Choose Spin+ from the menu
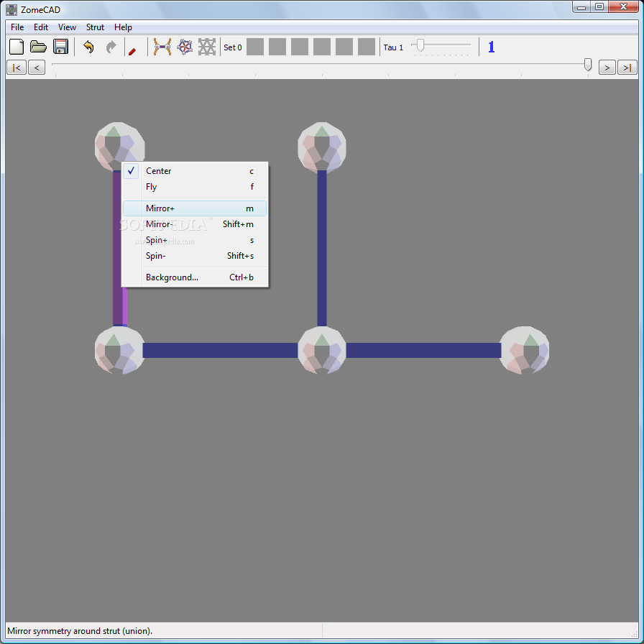 pos(195,240)
